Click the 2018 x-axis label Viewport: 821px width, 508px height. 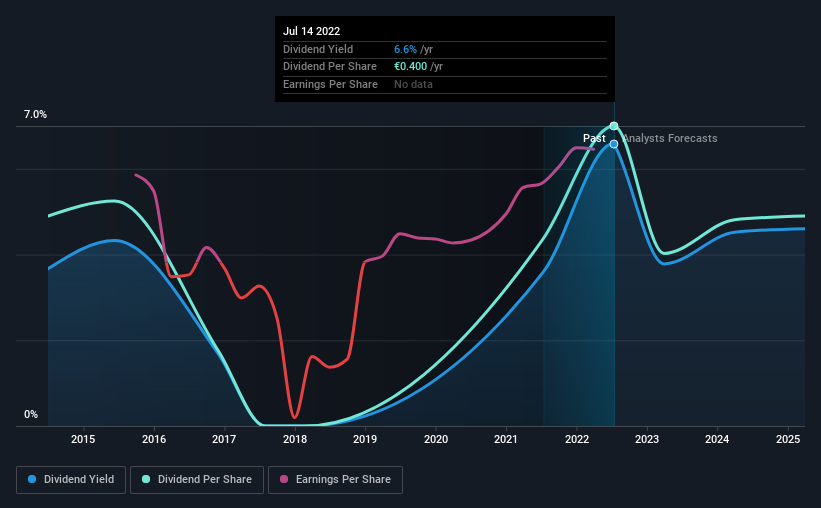(x=295, y=439)
